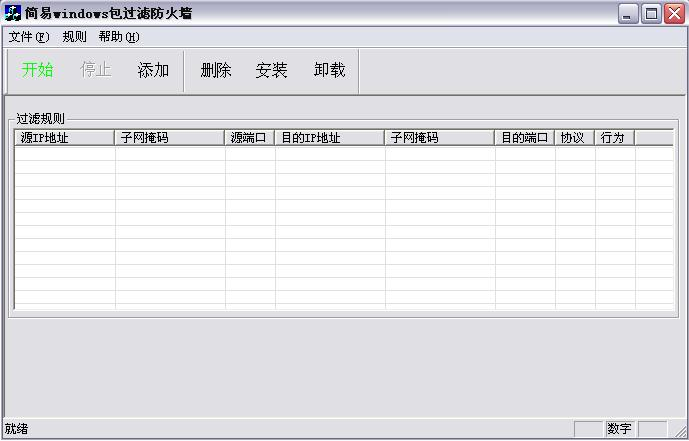Click the 就绪 status bar text
The height and width of the screenshot is (441, 689).
[x=16, y=429]
